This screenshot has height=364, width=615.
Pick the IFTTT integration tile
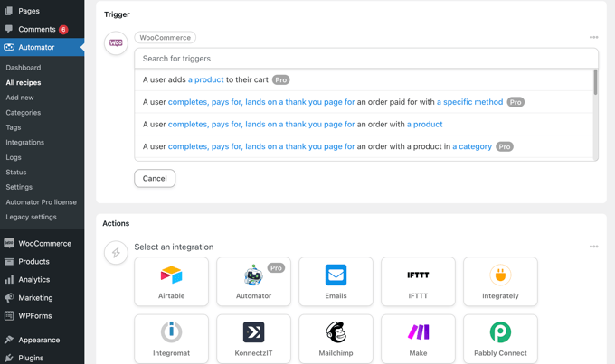pyautogui.click(x=418, y=281)
